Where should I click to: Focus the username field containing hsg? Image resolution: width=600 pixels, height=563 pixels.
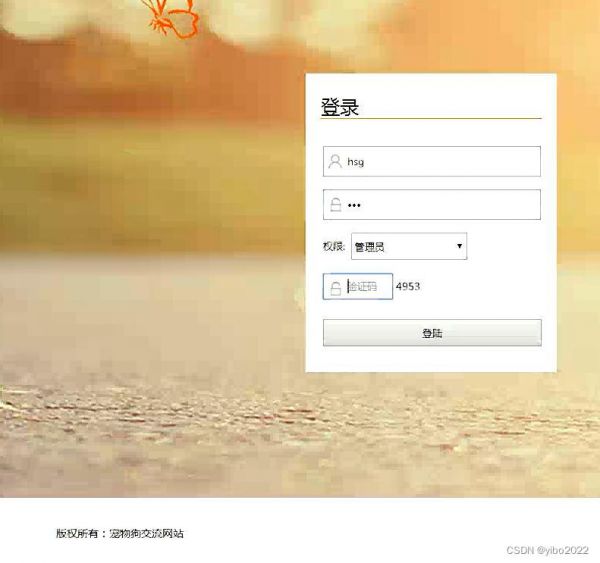(432, 162)
